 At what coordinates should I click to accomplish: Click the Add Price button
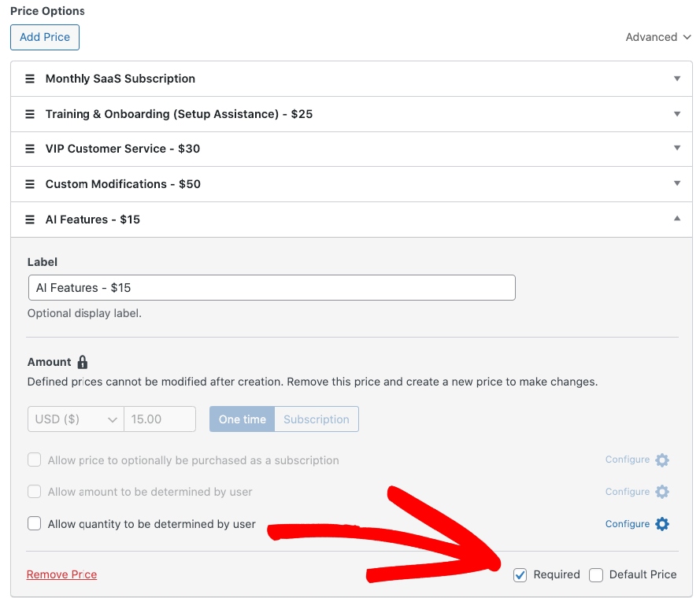[45, 37]
